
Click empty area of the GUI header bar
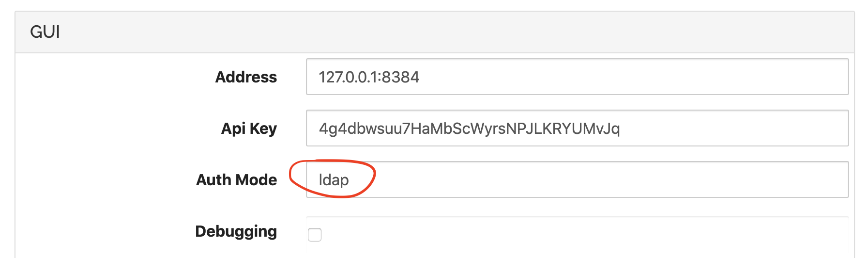click(436, 32)
